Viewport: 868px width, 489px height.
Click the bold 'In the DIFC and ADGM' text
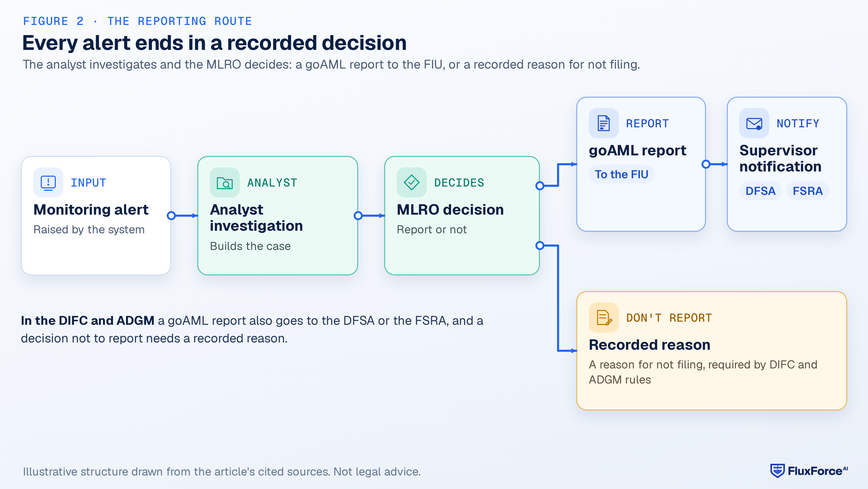point(88,320)
